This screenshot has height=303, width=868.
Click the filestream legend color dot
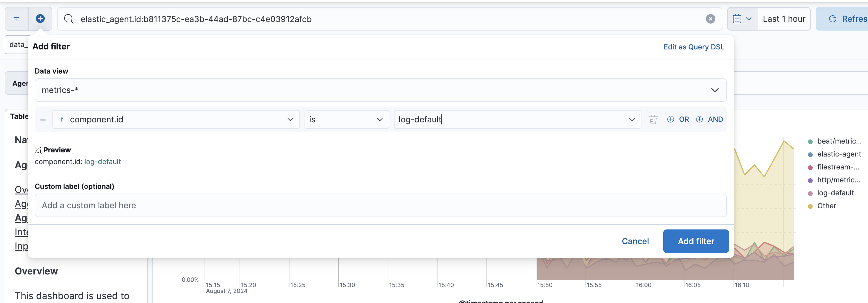pyautogui.click(x=810, y=167)
